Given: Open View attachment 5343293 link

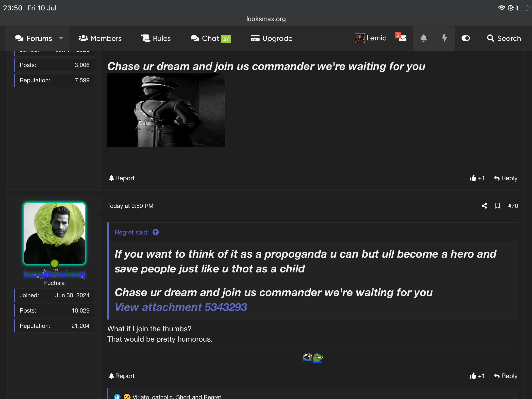Looking at the screenshot, I should 181,307.
